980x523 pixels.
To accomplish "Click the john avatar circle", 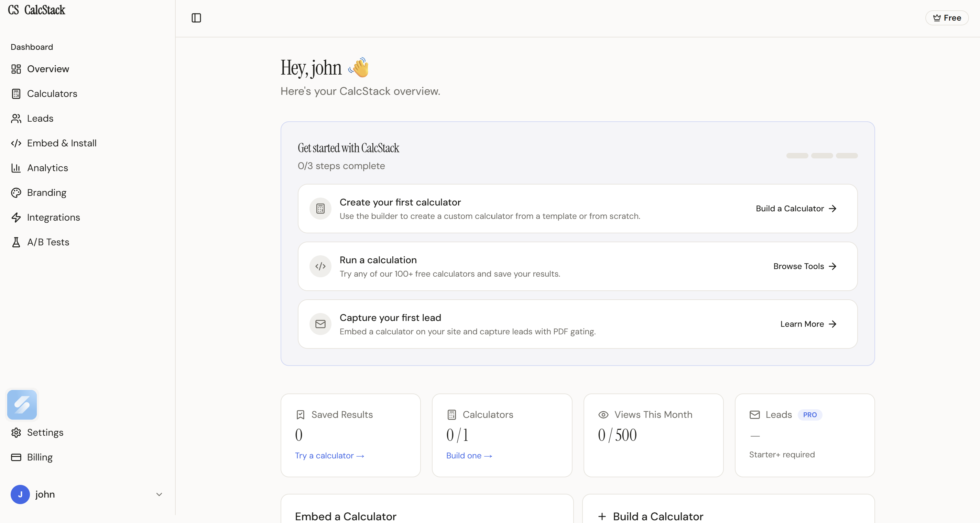I will [20, 494].
